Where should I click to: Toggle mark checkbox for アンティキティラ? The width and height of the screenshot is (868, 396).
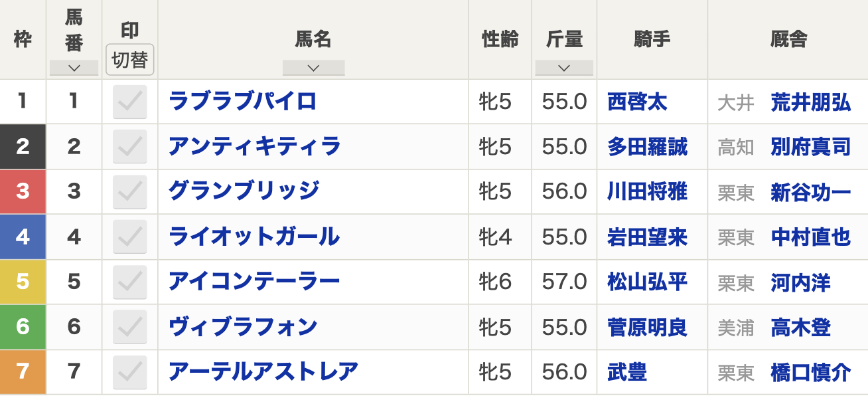[x=130, y=147]
